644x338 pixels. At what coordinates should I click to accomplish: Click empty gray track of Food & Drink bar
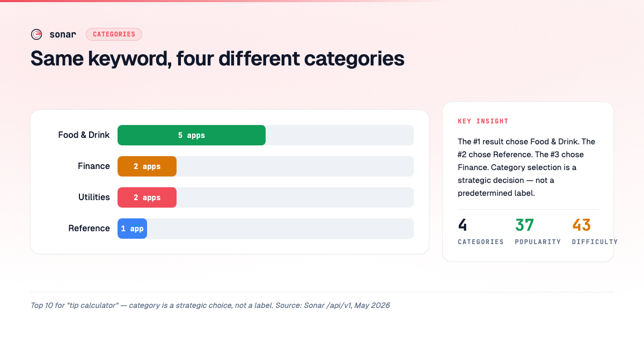tap(340, 135)
